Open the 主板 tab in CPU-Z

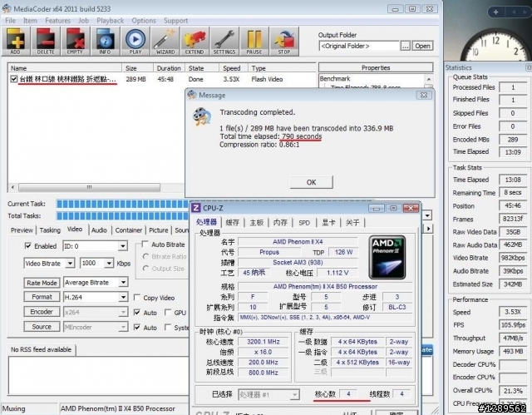coord(257,223)
